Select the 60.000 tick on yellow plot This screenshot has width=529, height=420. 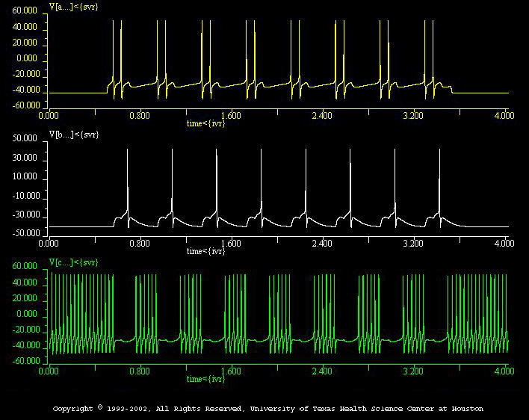[25, 10]
